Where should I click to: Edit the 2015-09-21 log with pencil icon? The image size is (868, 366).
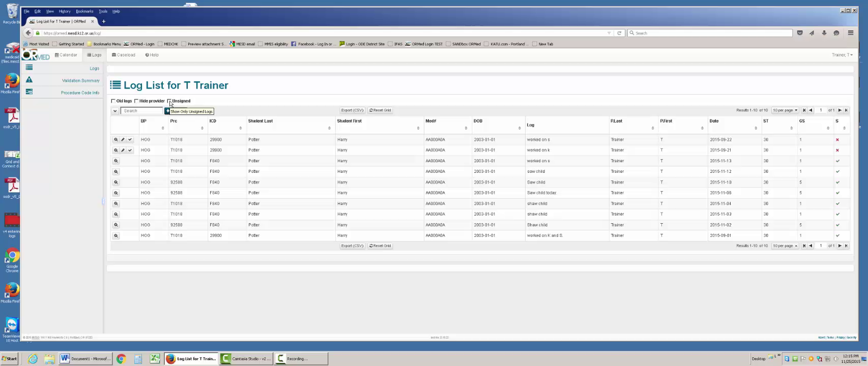[123, 150]
